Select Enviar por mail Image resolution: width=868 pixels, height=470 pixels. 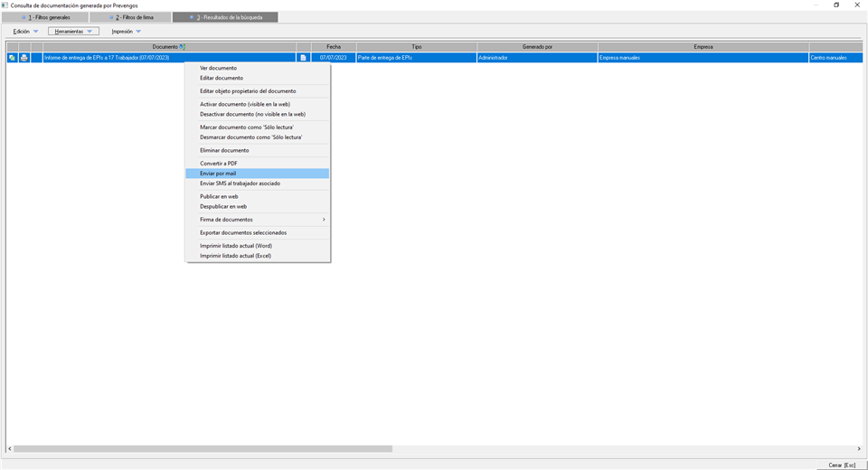258,174
